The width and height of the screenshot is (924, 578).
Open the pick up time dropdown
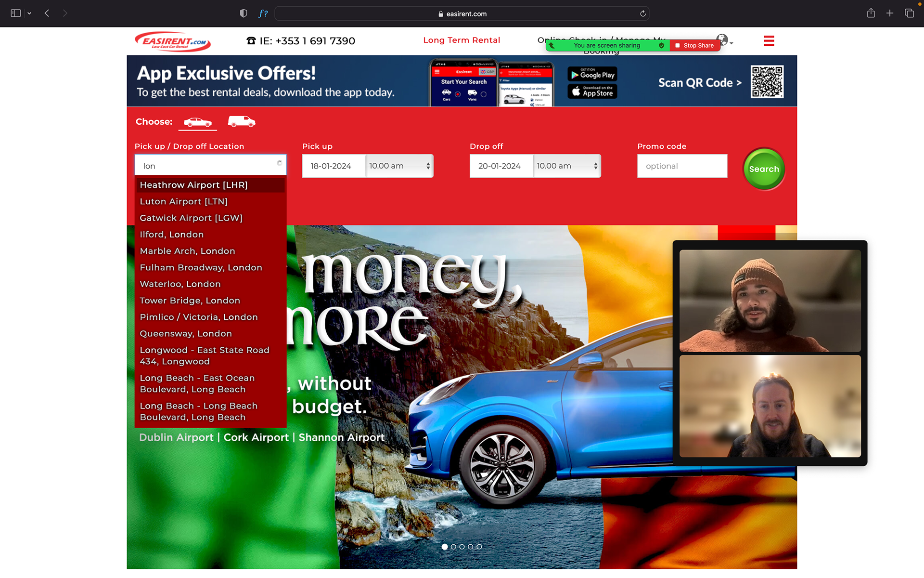point(399,166)
